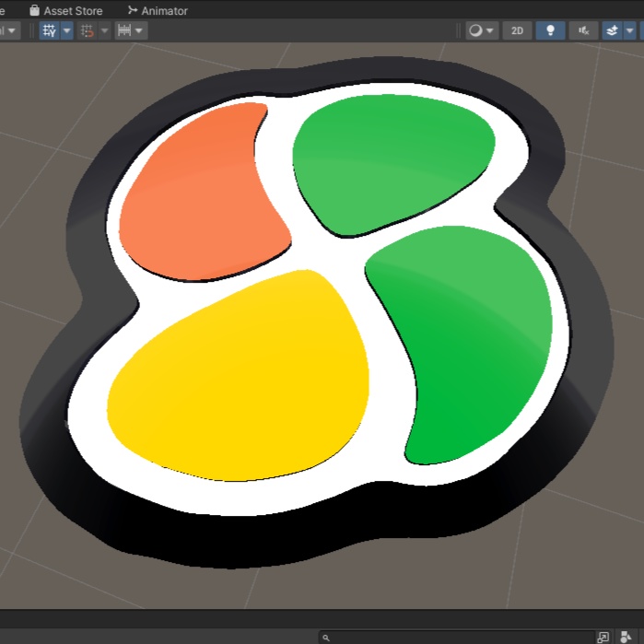Toggle 2D view mode

[x=517, y=30]
